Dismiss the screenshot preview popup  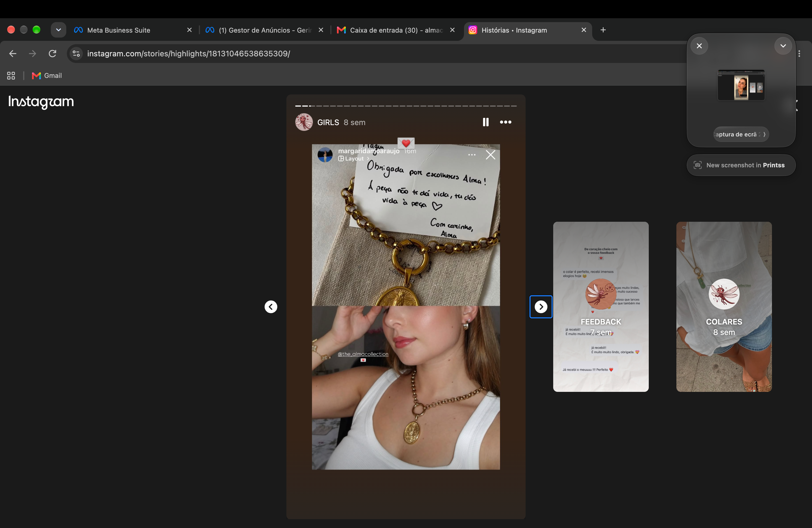(699, 46)
